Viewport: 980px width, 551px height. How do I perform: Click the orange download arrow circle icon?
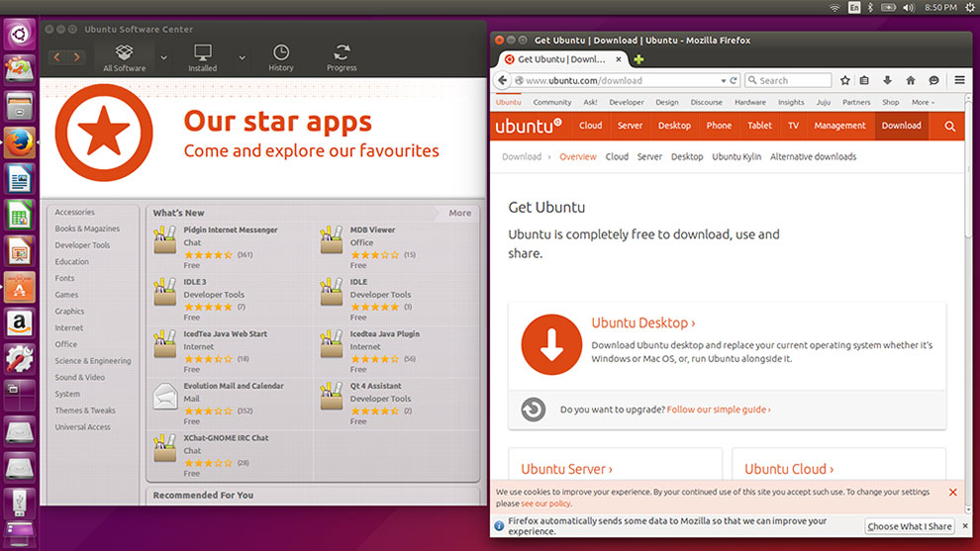coord(551,344)
